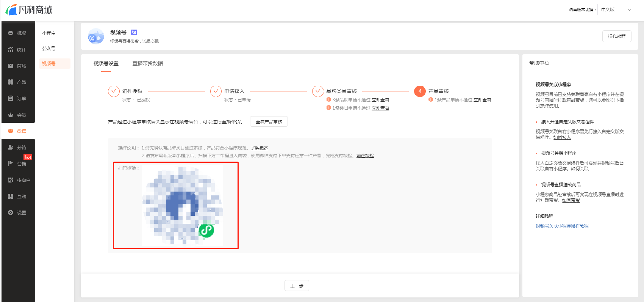Click the 视频号直播带货，流量变现 subtitle

pyautogui.click(x=134, y=41)
